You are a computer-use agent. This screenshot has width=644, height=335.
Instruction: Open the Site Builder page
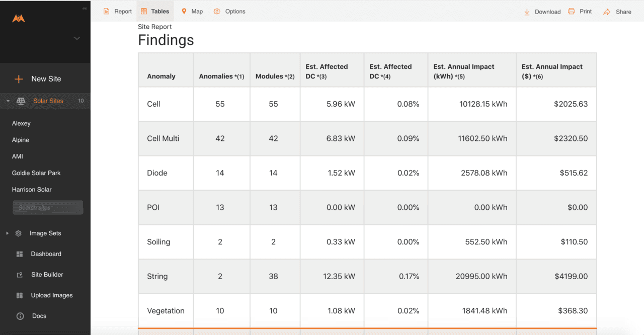click(x=47, y=275)
